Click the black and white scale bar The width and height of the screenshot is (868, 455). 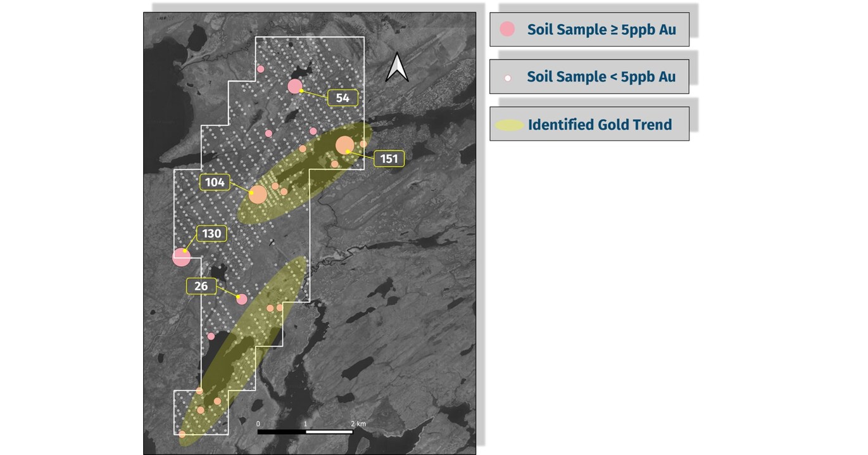click(x=305, y=432)
